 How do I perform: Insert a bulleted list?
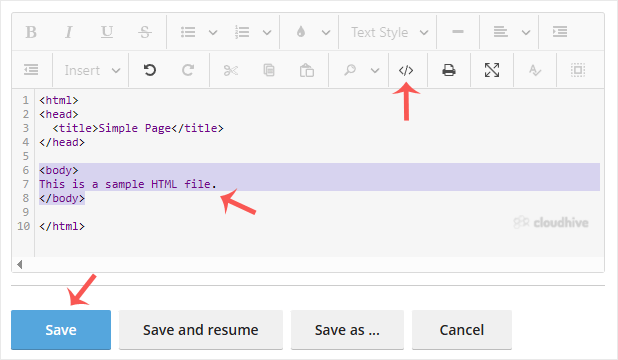coord(188,32)
